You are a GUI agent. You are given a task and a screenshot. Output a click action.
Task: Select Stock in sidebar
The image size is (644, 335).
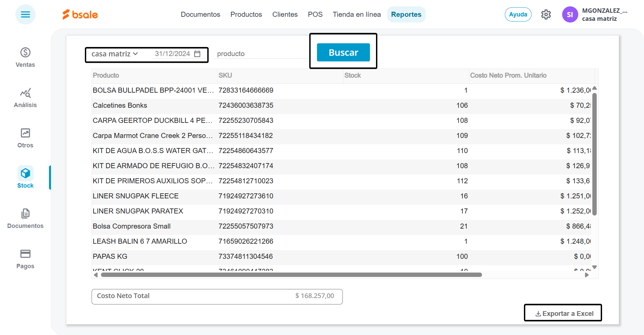coord(25,178)
